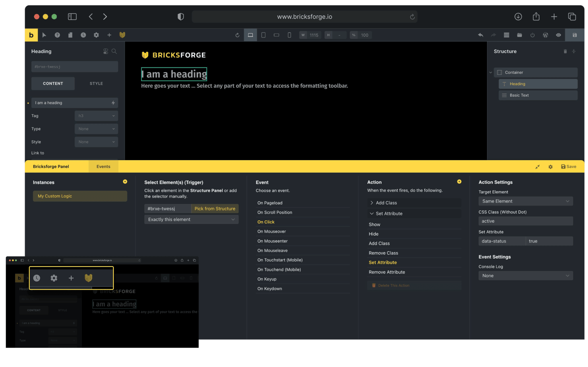The width and height of the screenshot is (588, 367).
Task: Click the Help question mark icon
Action: click(x=57, y=35)
